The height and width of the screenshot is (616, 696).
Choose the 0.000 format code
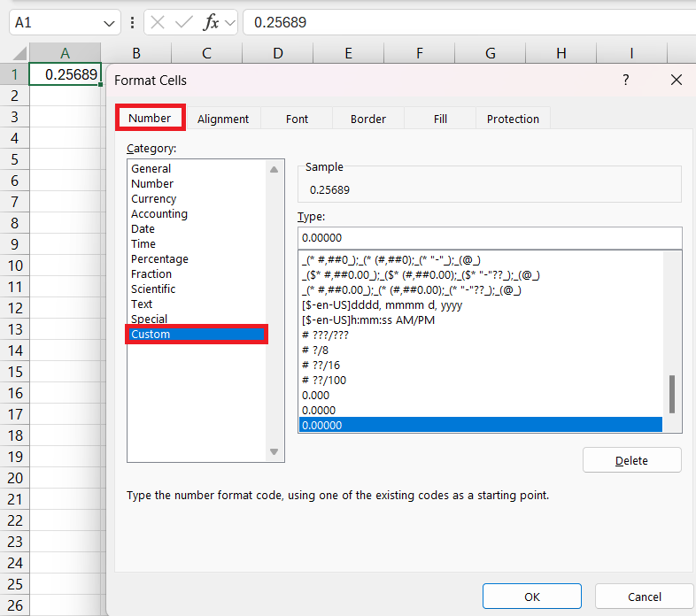point(481,396)
